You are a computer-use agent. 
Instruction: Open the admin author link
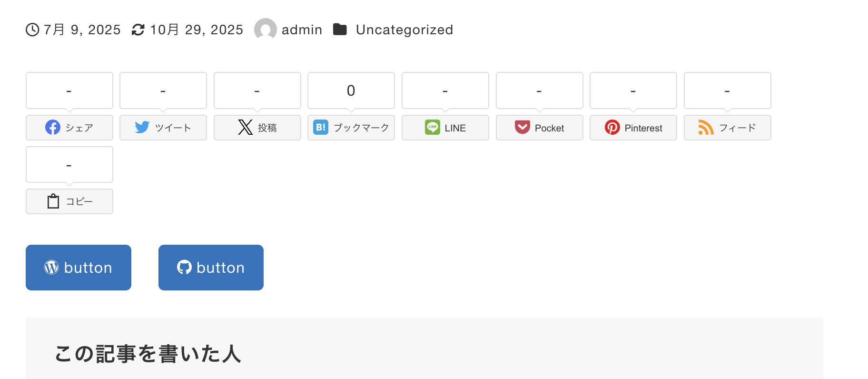point(302,30)
